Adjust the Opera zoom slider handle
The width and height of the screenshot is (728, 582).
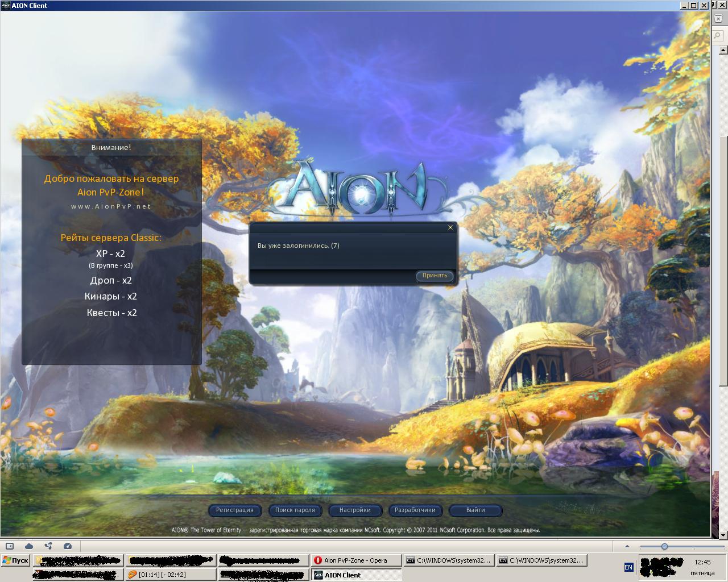pyautogui.click(x=664, y=547)
